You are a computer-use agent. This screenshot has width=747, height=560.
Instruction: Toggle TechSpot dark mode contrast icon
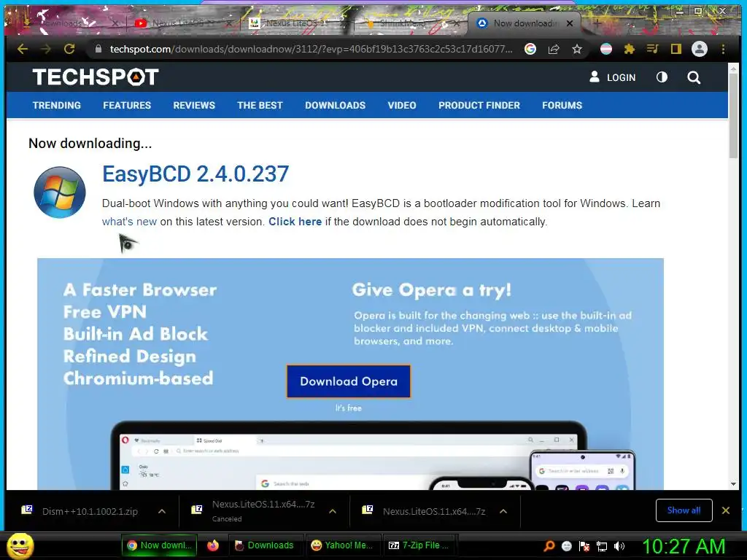(x=662, y=77)
